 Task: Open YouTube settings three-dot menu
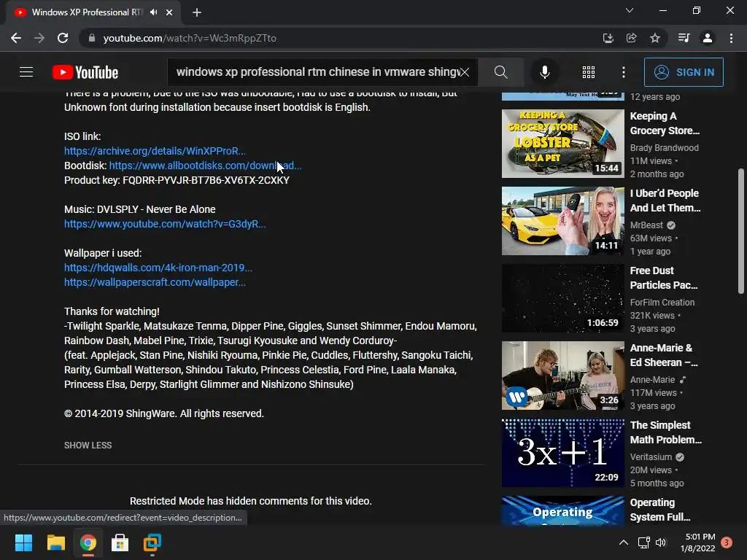624,72
